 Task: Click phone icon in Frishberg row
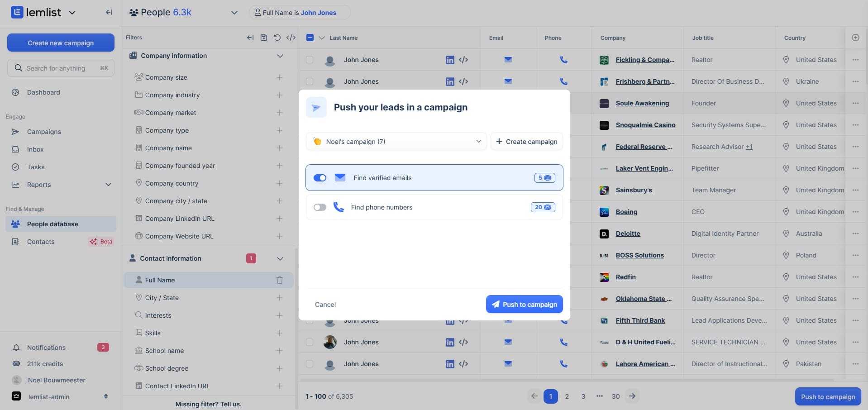pyautogui.click(x=563, y=81)
